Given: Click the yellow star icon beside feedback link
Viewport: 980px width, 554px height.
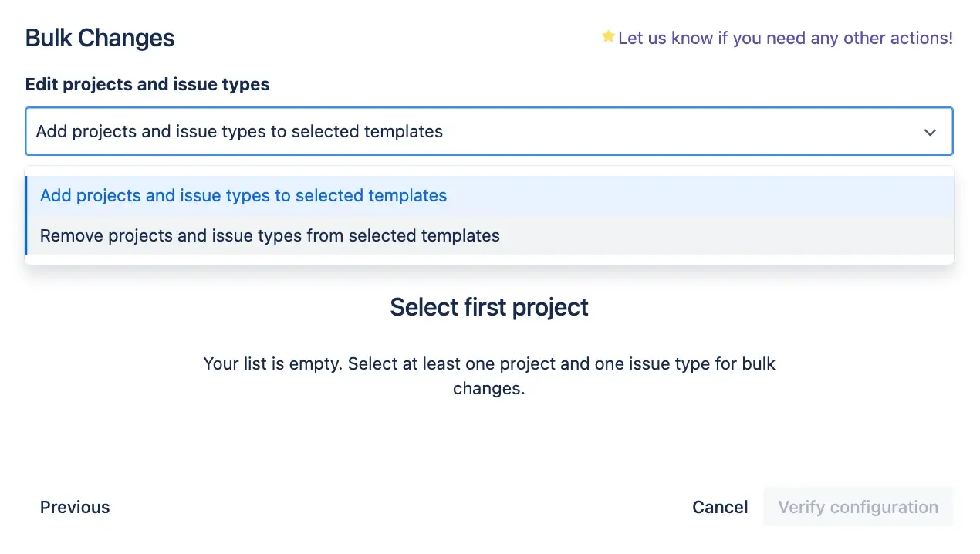Looking at the screenshot, I should click(608, 36).
